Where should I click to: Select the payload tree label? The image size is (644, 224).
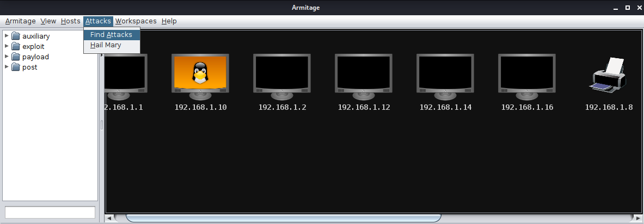(x=36, y=57)
